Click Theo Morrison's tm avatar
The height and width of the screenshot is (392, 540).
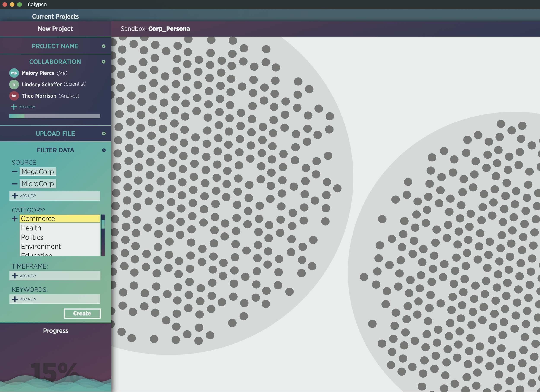(x=14, y=96)
